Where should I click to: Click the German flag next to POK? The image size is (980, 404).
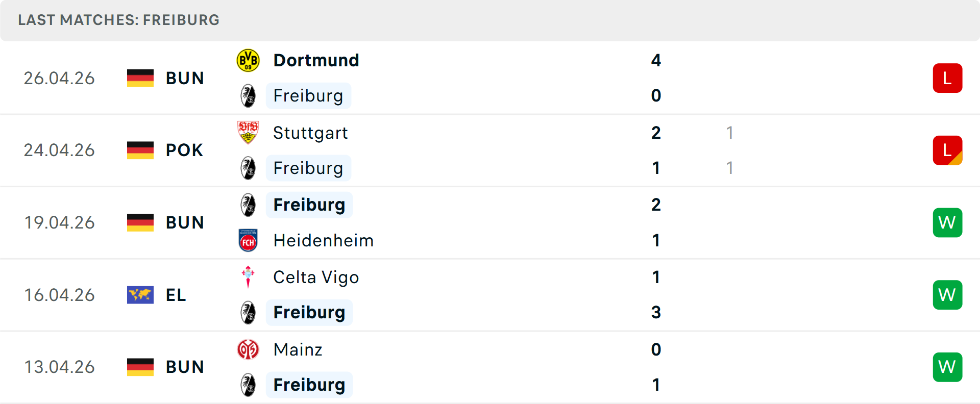[x=140, y=150]
